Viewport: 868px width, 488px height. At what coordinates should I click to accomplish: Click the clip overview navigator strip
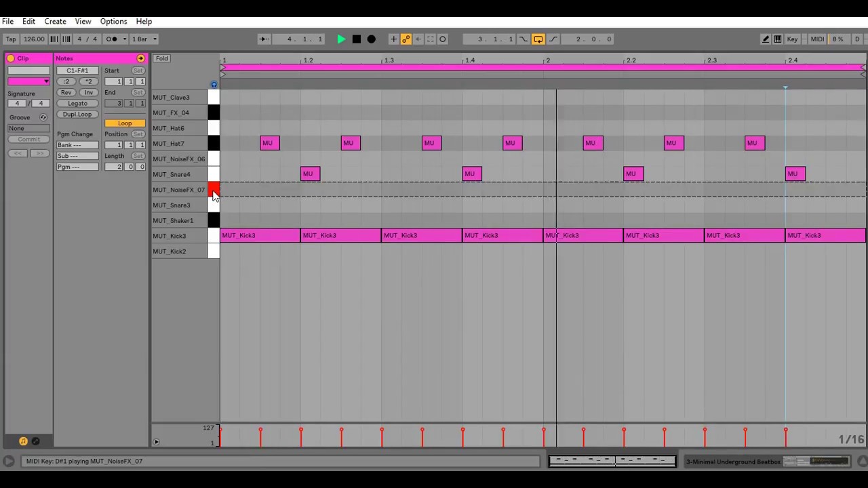(x=612, y=462)
